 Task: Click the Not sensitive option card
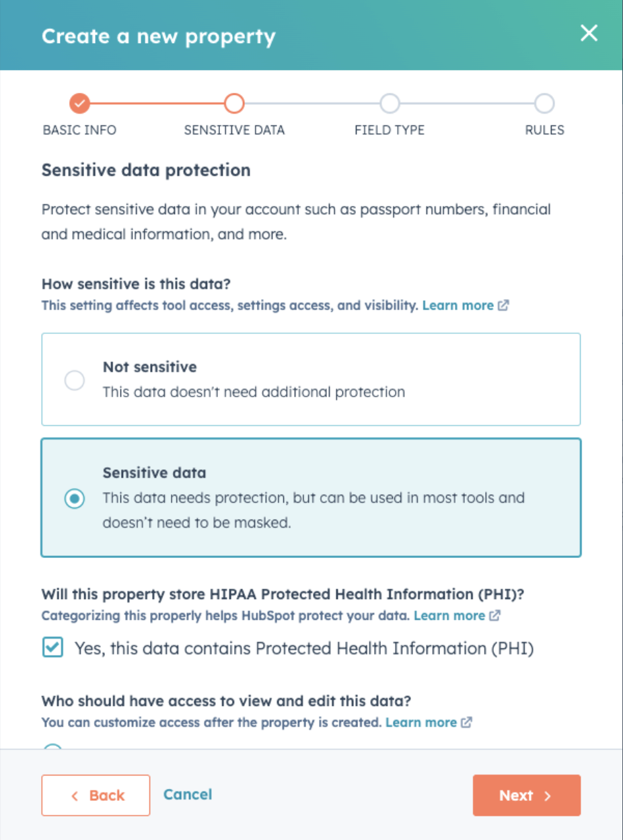336,380
